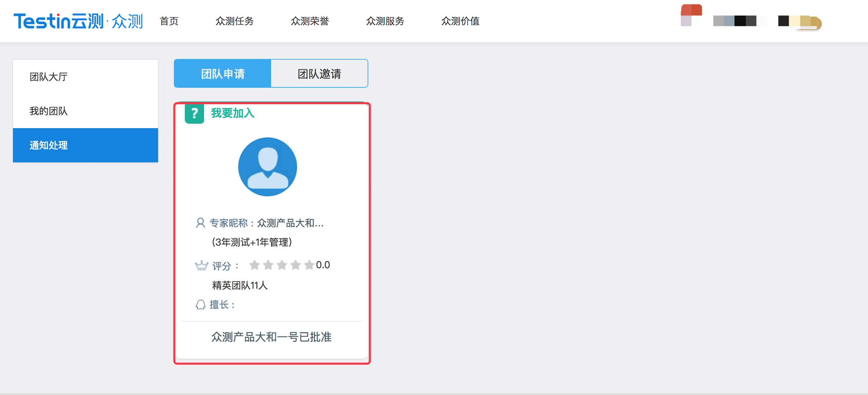Open 众测服务 navigation link
The height and width of the screenshot is (395, 868).
385,21
